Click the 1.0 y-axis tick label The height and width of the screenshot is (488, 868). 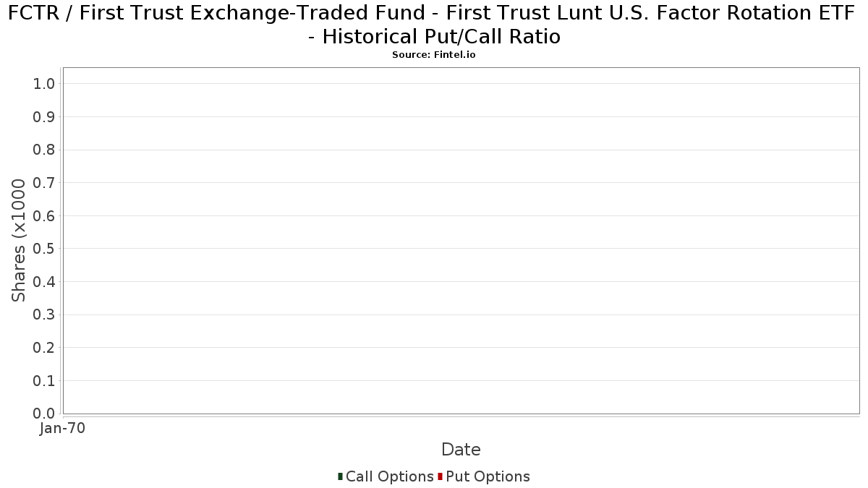click(44, 84)
